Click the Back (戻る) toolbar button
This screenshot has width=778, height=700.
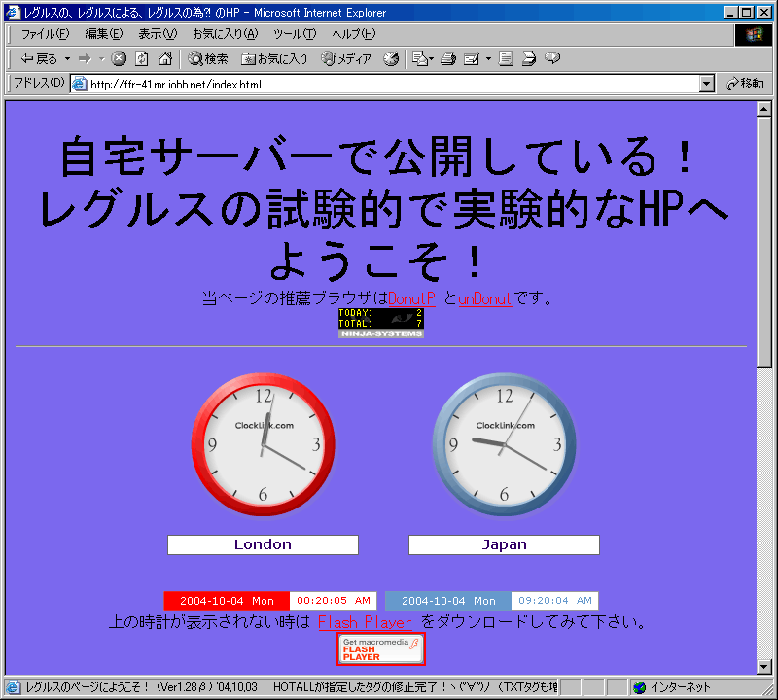tap(38, 59)
